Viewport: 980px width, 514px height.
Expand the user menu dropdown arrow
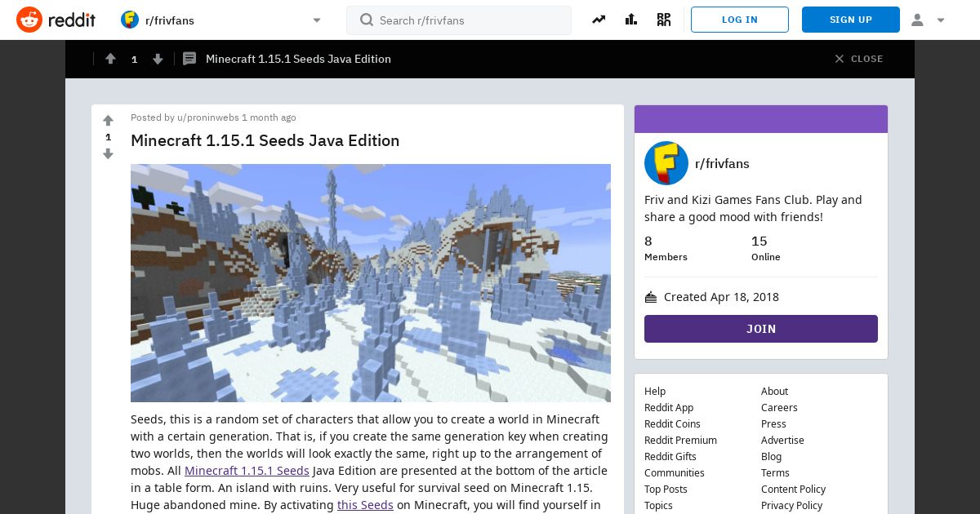point(941,20)
